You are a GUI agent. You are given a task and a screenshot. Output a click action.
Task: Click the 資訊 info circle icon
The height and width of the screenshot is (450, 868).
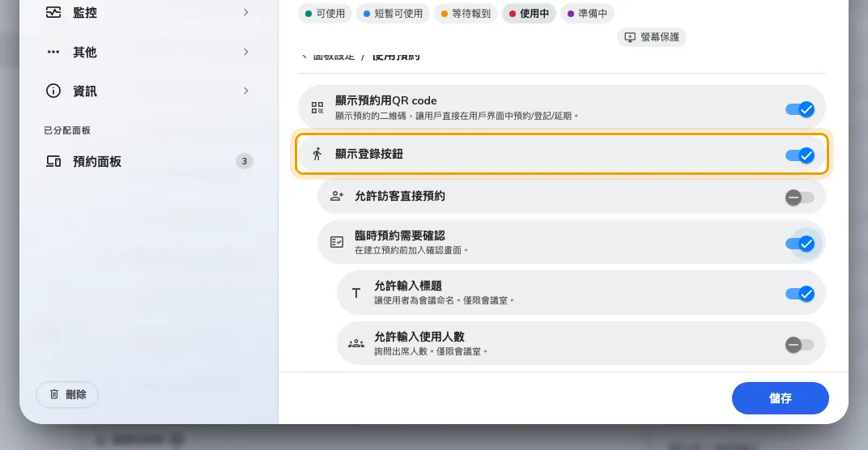click(x=53, y=91)
